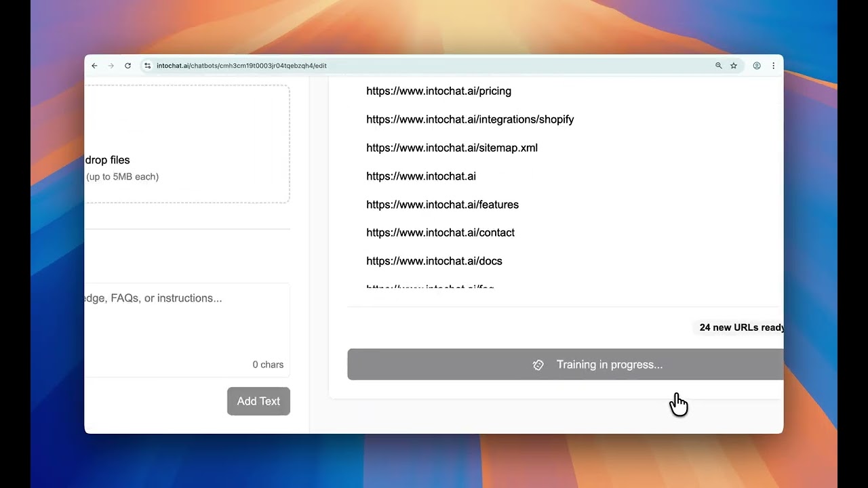
Task: Open site information icon in address bar
Action: click(x=147, y=66)
